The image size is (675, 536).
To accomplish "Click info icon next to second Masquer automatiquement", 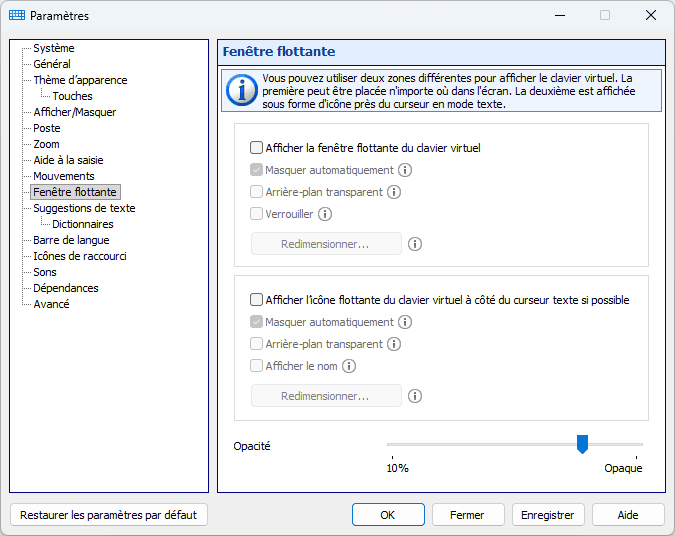I will point(405,322).
